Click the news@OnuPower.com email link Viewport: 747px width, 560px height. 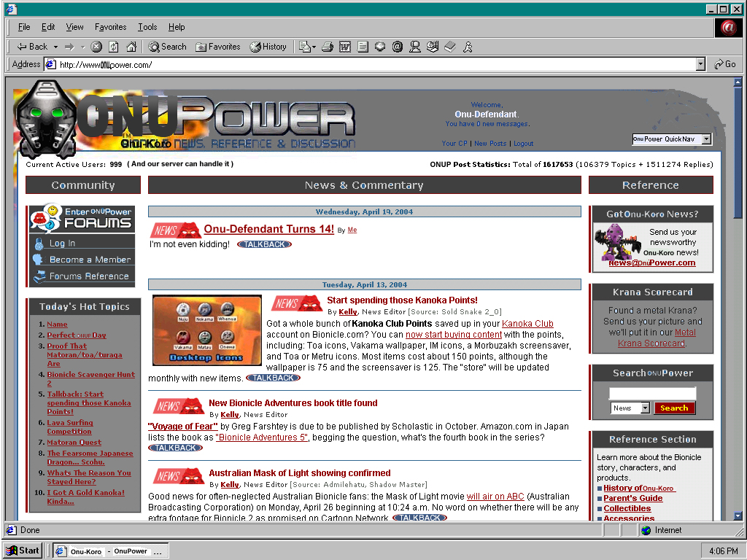pos(651,262)
